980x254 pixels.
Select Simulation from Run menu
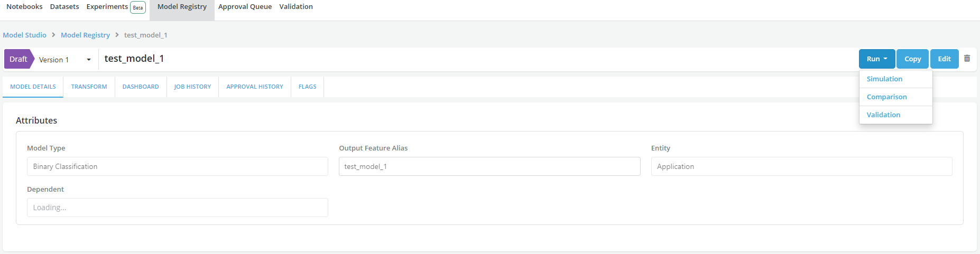click(884, 79)
